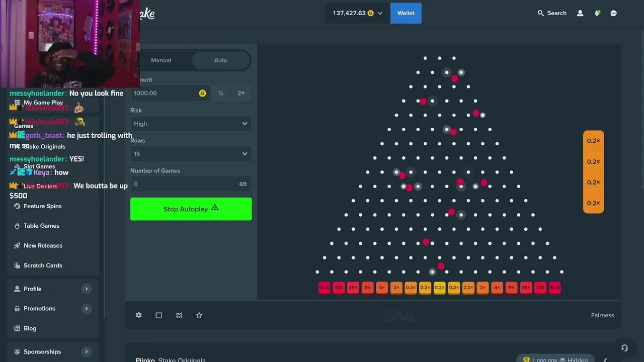The height and width of the screenshot is (362, 644).
Task: Switch to Manual betting mode
Action: coord(161,60)
